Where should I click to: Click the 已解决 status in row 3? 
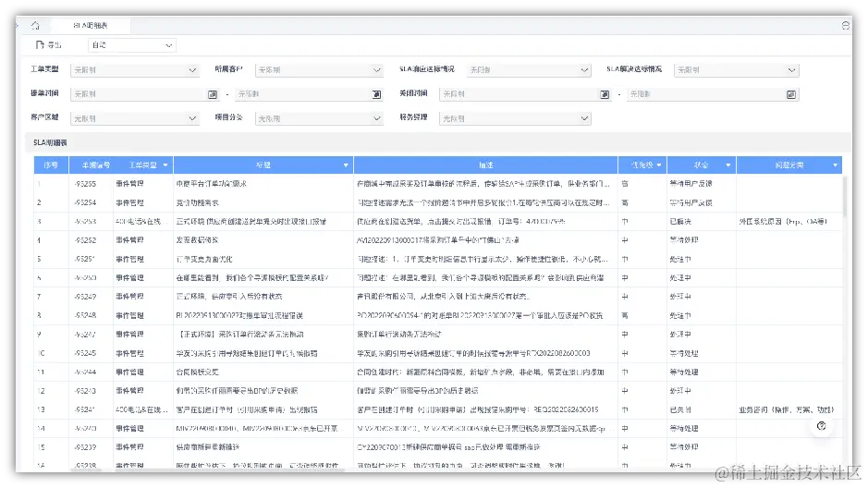pos(680,221)
